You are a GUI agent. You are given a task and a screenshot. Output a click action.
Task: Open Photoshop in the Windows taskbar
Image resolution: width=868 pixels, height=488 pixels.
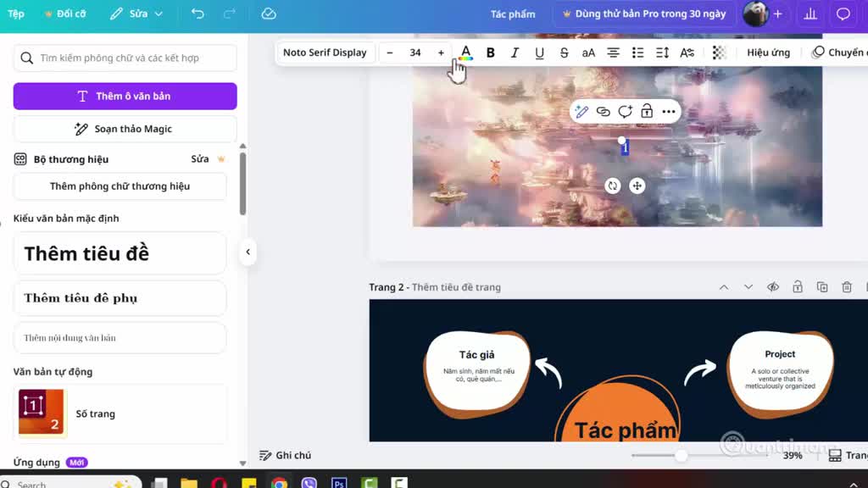[x=339, y=482]
